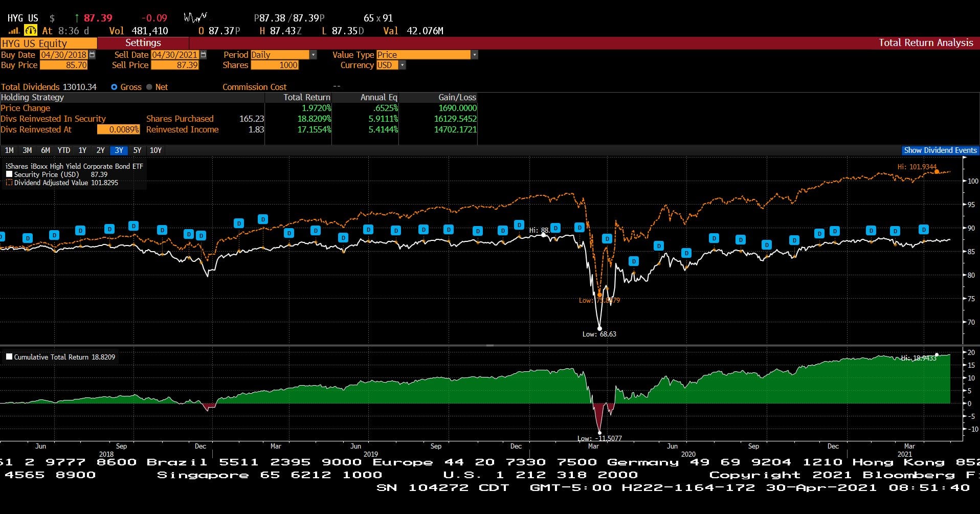This screenshot has height=514, width=980.
Task: Switch to the 1Y range tab
Action: (82, 150)
